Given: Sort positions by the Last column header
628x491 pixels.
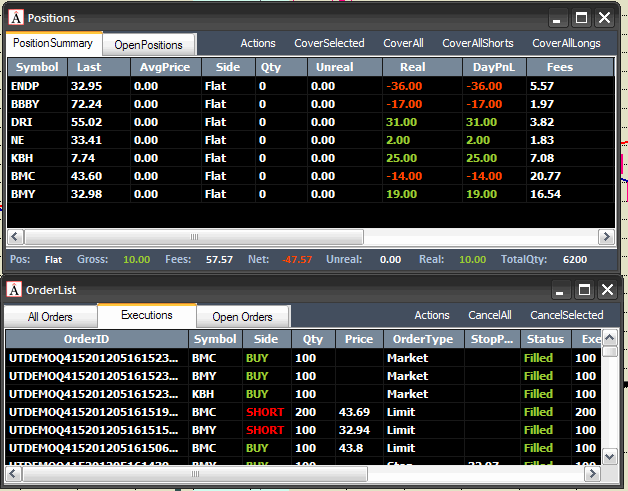Looking at the screenshot, I should (x=99, y=67).
